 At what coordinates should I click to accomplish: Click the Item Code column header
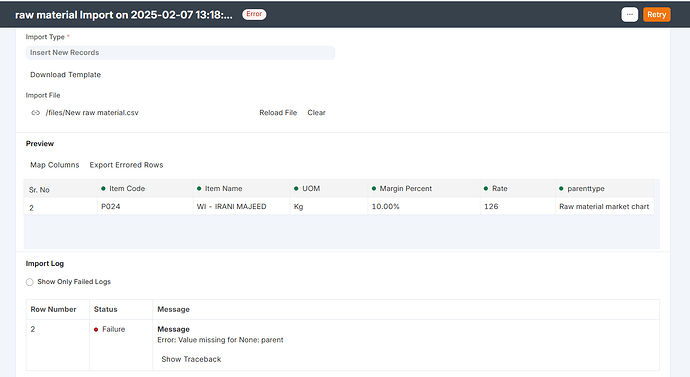click(145, 188)
